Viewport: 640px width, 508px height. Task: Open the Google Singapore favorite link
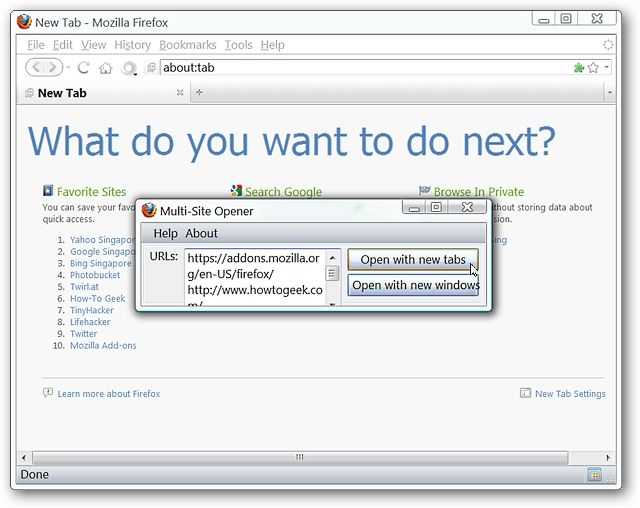(x=102, y=252)
